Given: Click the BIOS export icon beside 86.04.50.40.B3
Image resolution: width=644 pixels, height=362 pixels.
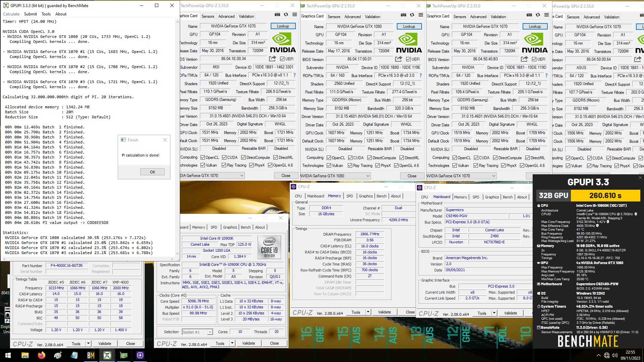Looking at the screenshot, I should (x=524, y=59).
